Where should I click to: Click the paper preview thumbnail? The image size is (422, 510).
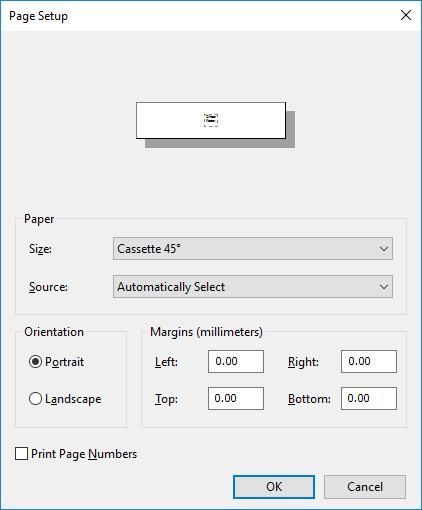point(211,120)
